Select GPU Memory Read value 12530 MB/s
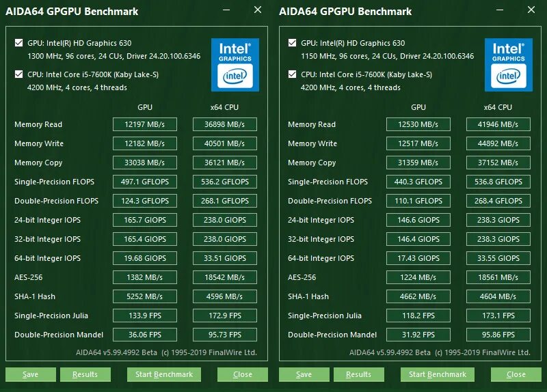 [x=418, y=124]
